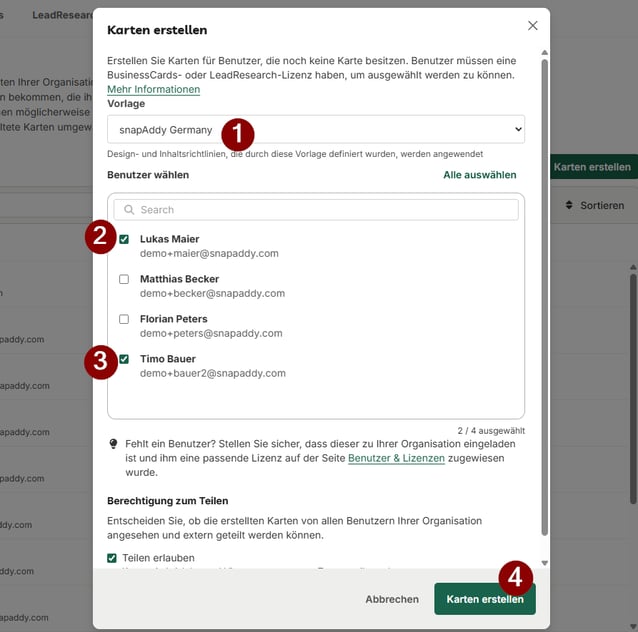Select the name Florian Peters

[x=174, y=319]
